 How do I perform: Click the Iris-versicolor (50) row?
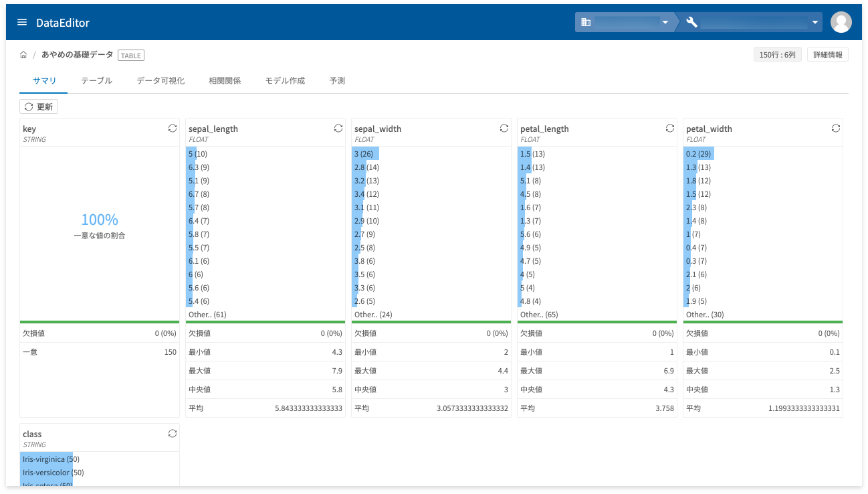pos(100,473)
